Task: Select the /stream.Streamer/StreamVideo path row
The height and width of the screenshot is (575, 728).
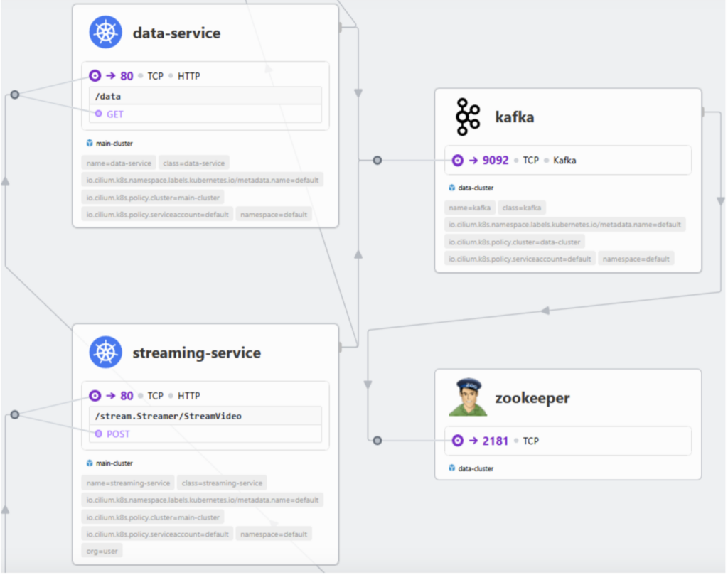Action: [x=205, y=417]
